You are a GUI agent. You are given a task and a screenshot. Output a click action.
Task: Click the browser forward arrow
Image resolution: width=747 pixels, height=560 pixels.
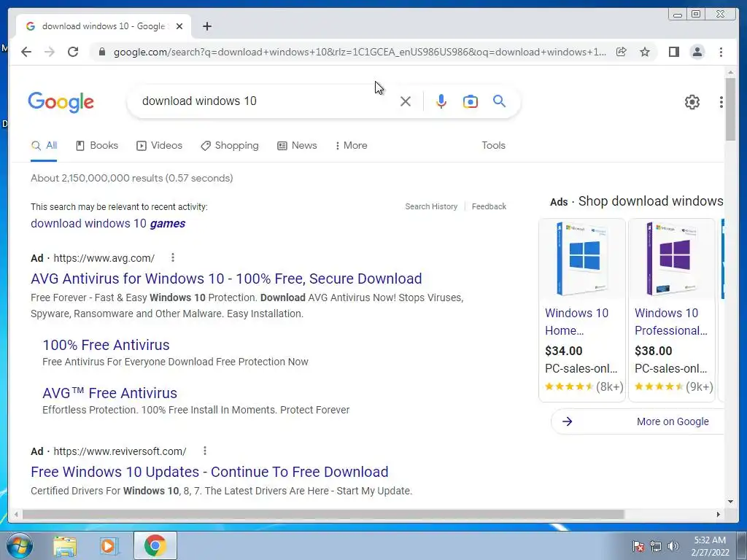pyautogui.click(x=50, y=52)
